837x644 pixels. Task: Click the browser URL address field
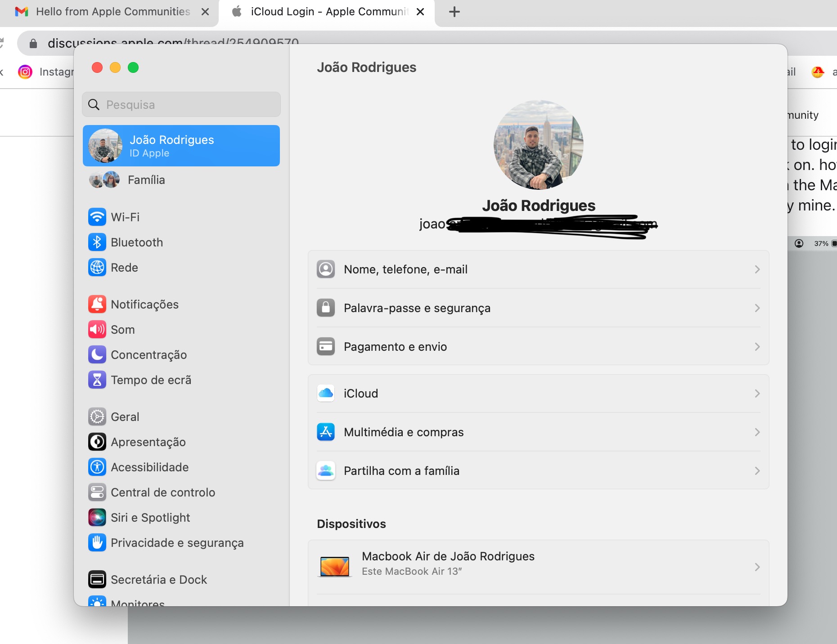click(x=427, y=43)
